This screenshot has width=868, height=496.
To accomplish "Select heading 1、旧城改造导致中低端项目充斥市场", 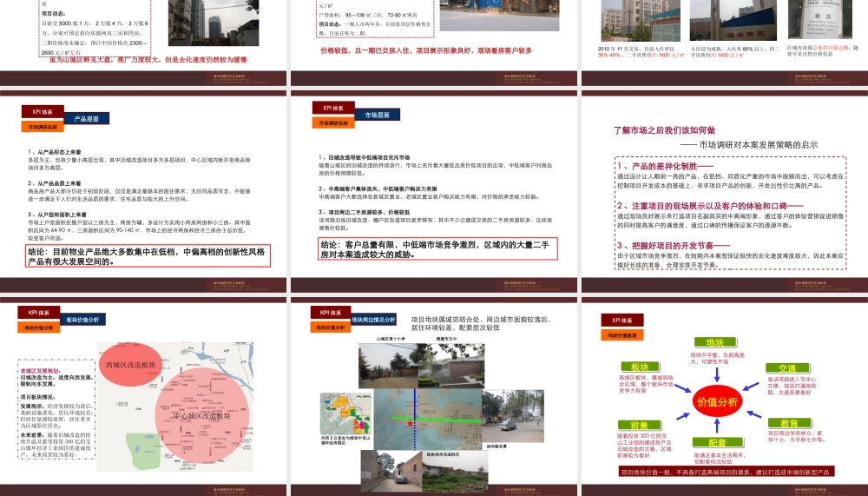I will (x=365, y=157).
